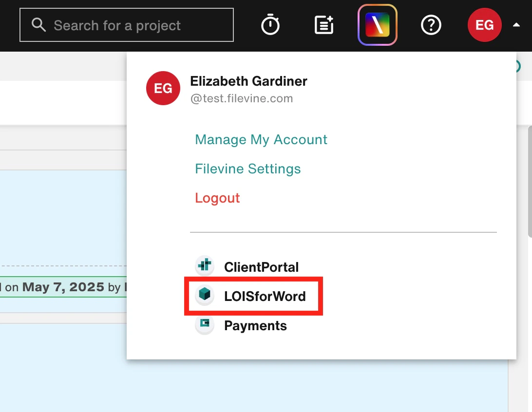Click the page scrollbar on right
The image size is (532, 412).
(x=530, y=182)
